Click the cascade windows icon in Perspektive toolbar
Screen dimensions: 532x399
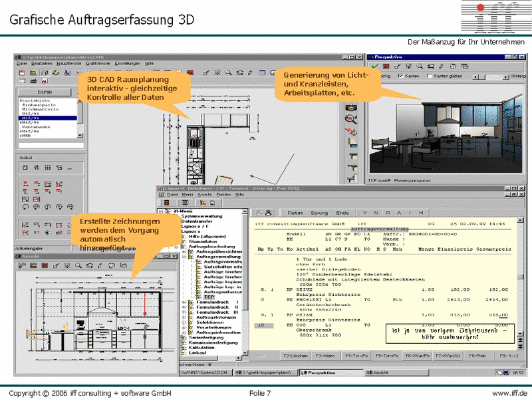coord(465,66)
